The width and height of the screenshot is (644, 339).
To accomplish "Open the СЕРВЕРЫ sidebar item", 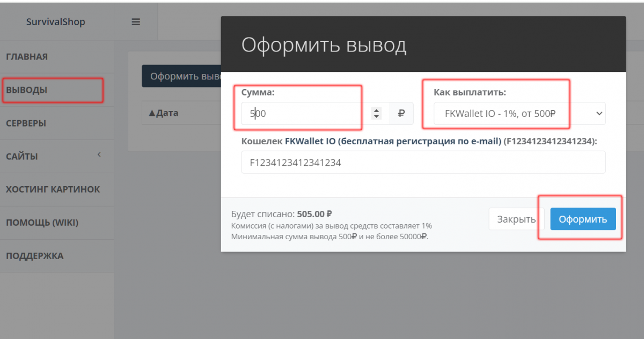I will [26, 123].
